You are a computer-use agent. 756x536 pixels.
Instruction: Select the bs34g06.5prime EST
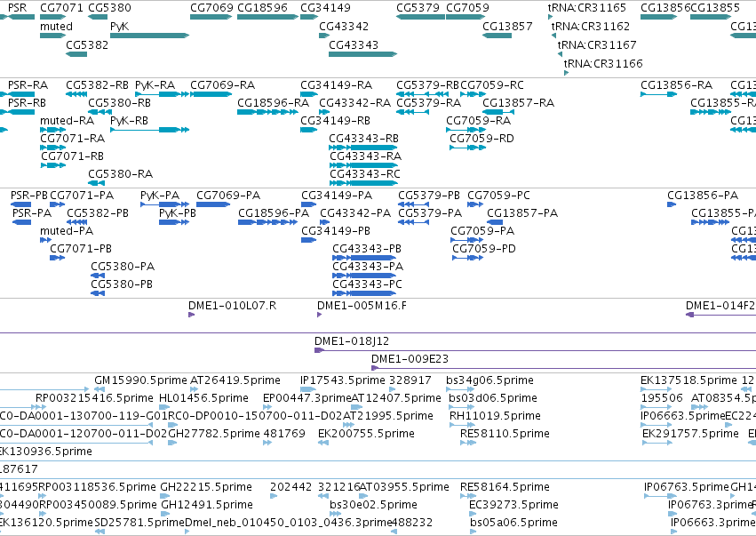tap(460, 389)
